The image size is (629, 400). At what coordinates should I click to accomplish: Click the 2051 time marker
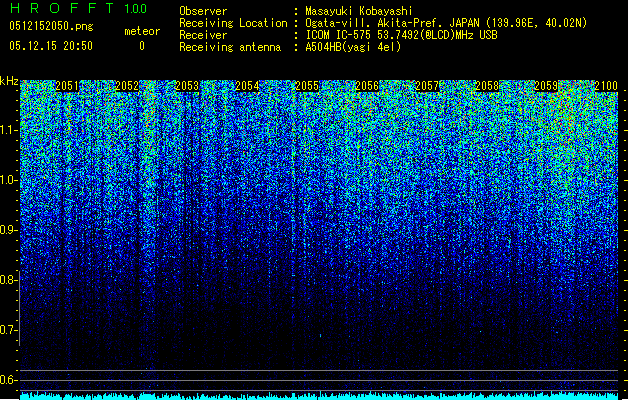[67, 86]
